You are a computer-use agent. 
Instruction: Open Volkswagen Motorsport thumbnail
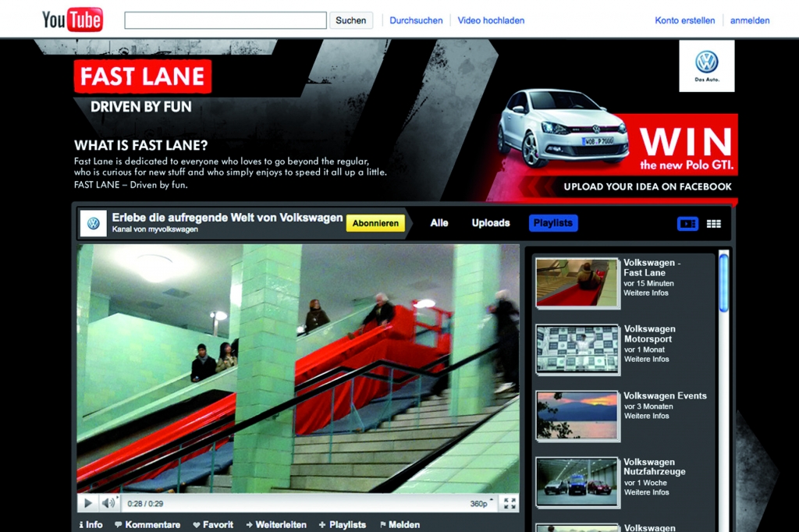click(x=577, y=349)
